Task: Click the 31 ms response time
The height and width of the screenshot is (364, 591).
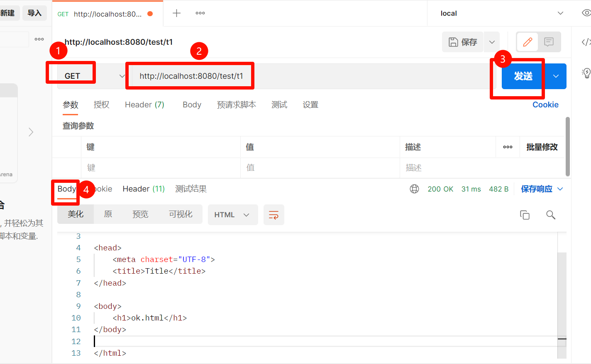Action: click(x=471, y=189)
